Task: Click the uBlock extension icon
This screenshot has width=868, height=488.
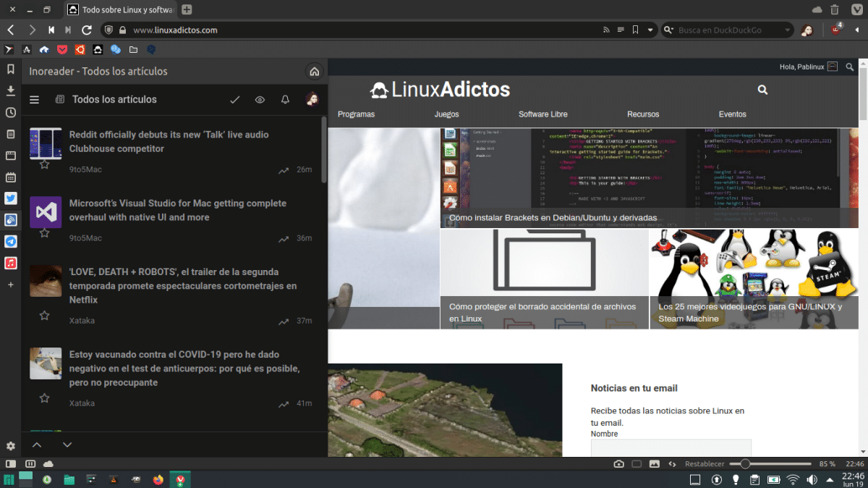Action: (835, 30)
